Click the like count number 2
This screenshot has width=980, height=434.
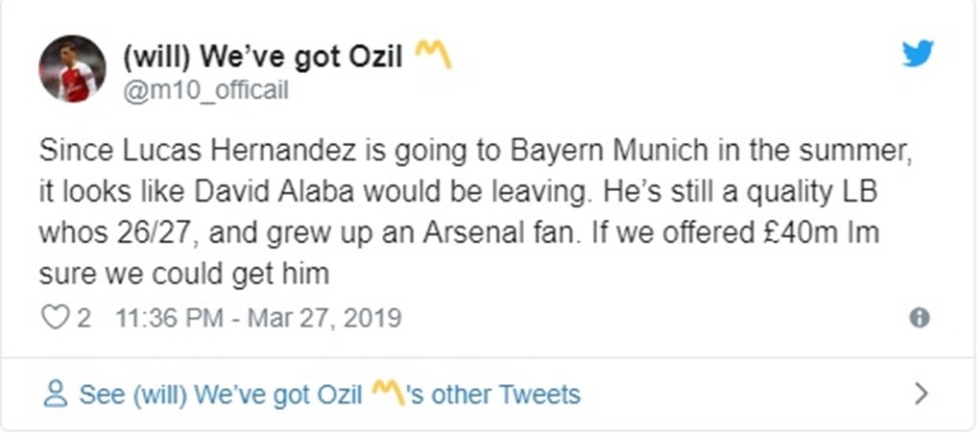click(x=84, y=318)
